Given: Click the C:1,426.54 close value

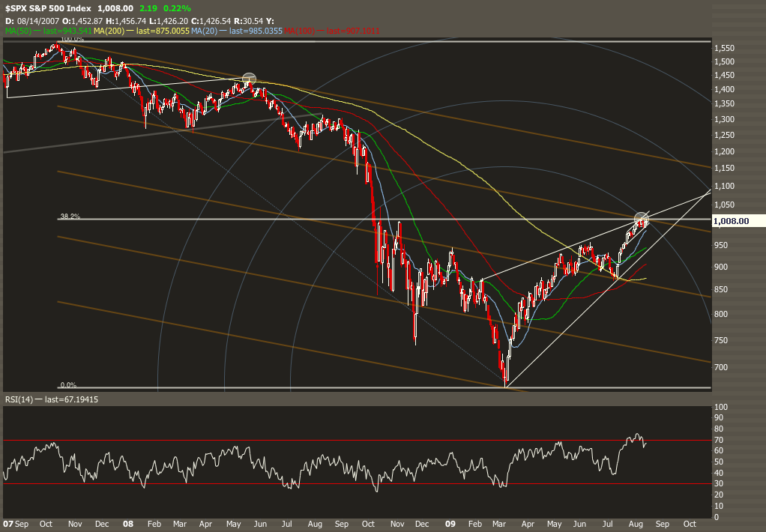Looking at the screenshot, I should (211, 22).
